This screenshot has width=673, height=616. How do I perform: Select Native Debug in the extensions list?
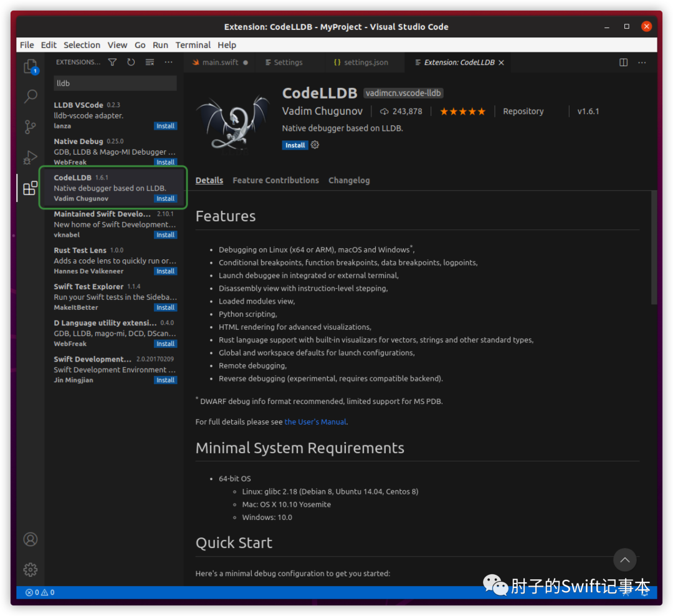pyautogui.click(x=115, y=152)
